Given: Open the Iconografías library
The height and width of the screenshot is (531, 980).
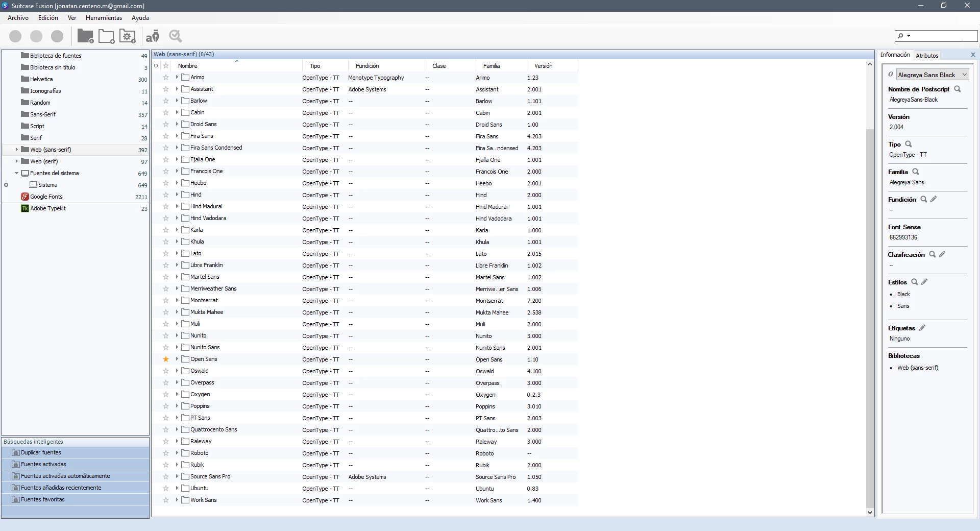Looking at the screenshot, I should (x=76, y=91).
